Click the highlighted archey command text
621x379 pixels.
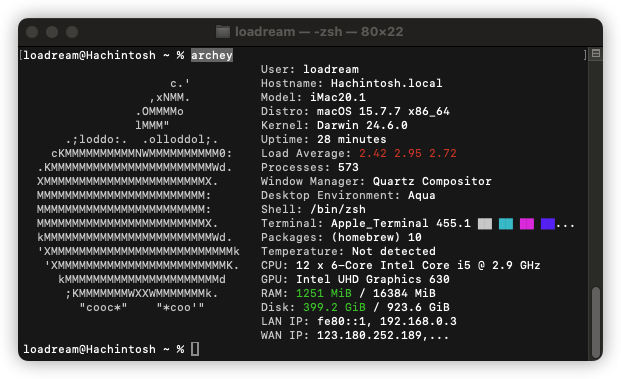212,55
